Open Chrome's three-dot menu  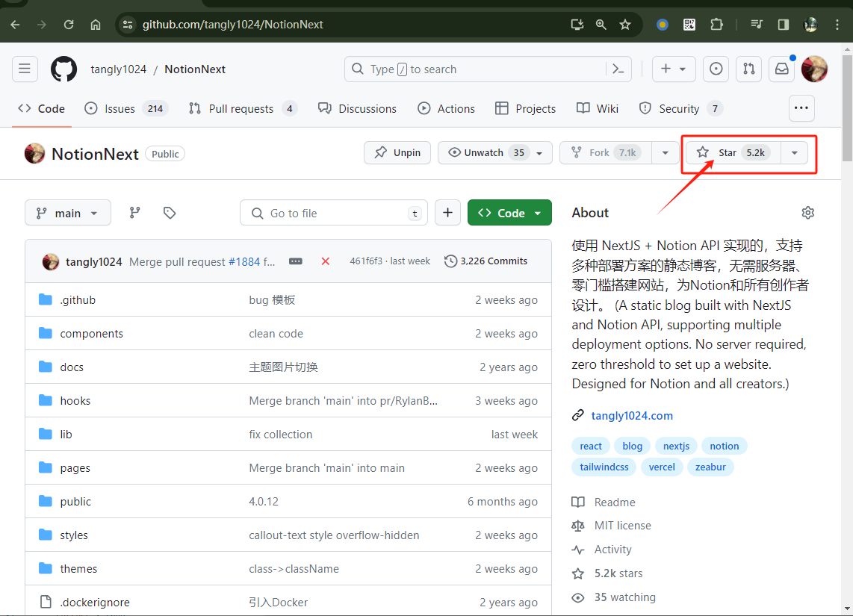pyautogui.click(x=837, y=25)
